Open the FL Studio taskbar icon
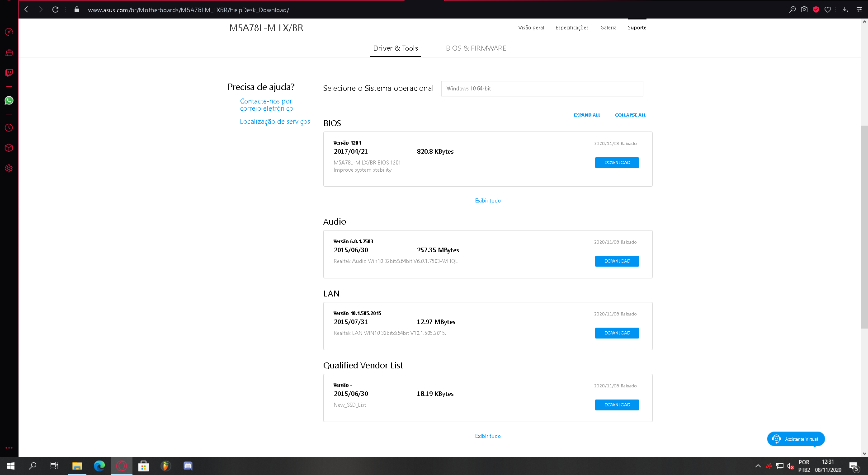 (166, 466)
